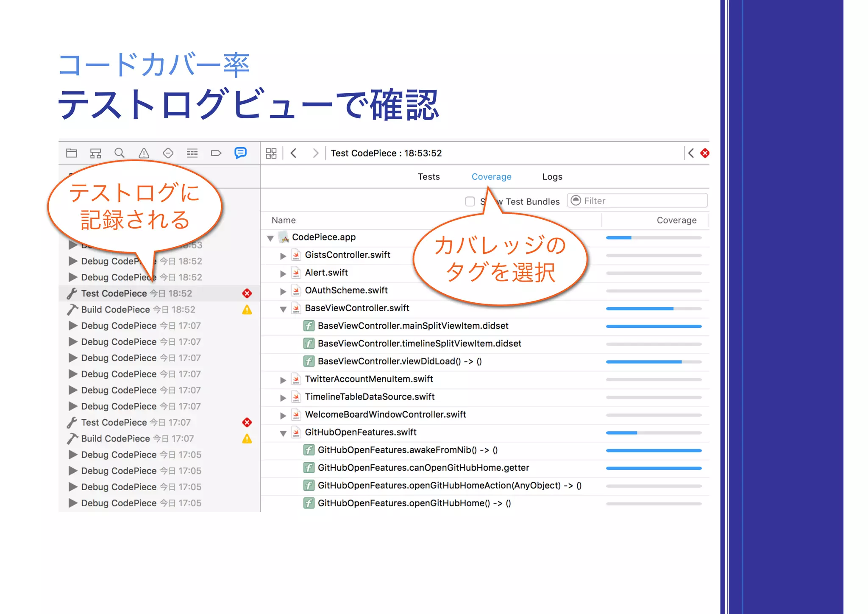Select the Build CodePiece 今日 18:52 report

coord(159,310)
